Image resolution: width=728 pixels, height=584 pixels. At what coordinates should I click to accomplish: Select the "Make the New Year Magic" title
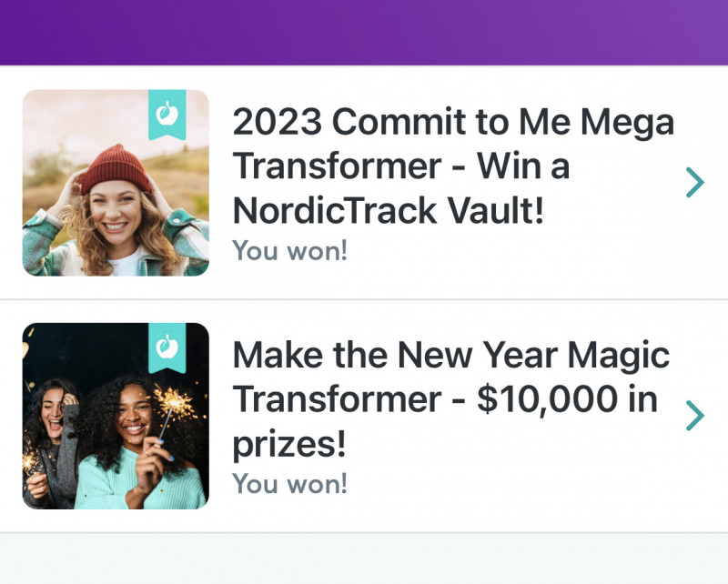[451, 356]
